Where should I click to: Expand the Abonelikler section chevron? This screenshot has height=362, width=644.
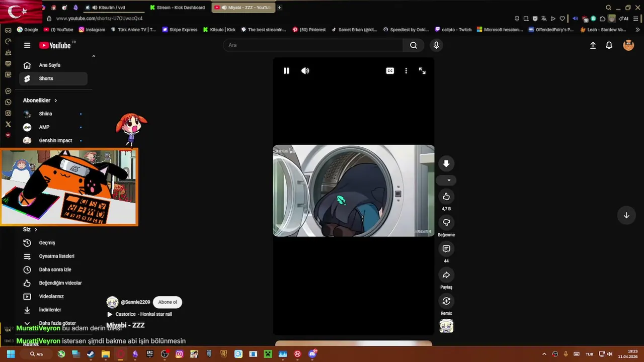coord(55,101)
